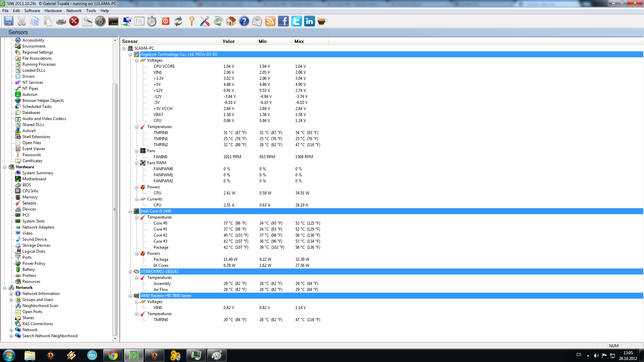Open the gauge speedometer tool icon
Screen dimensions: 644x362
100,21
